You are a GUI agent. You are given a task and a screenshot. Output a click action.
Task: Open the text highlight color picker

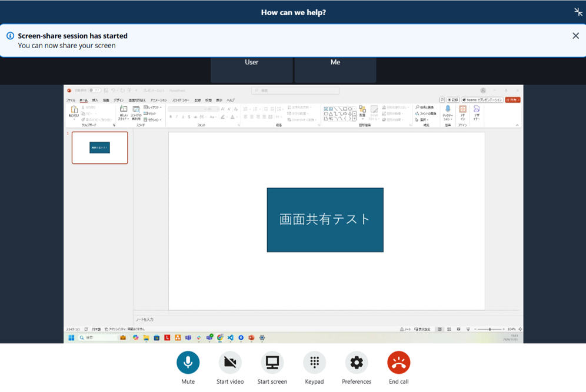click(224, 117)
